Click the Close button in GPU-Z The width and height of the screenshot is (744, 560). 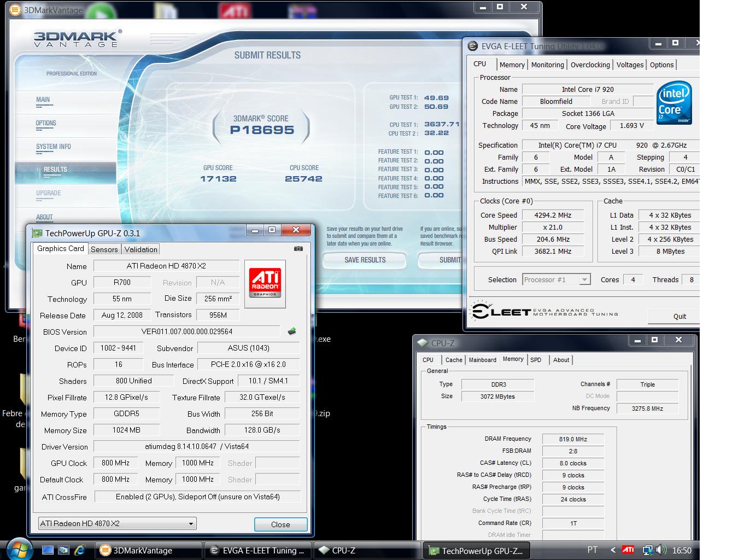[280, 524]
